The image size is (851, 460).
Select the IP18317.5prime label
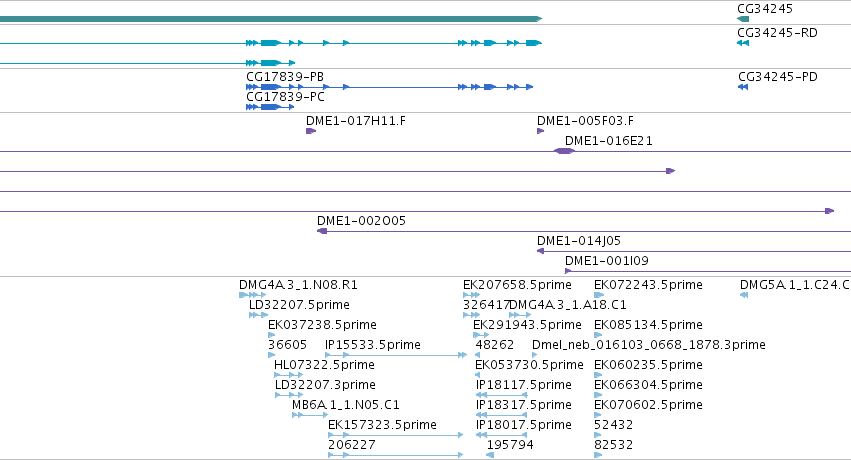524,405
